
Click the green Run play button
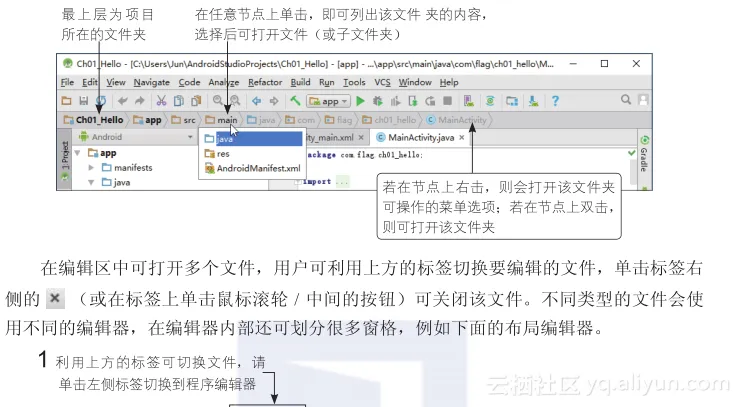click(x=361, y=101)
